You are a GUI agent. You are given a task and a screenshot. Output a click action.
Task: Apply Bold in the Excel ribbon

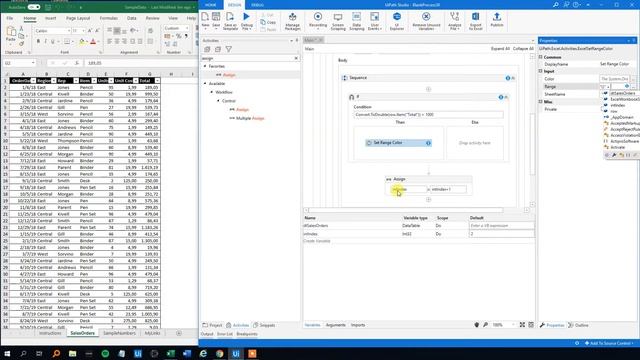(38, 41)
